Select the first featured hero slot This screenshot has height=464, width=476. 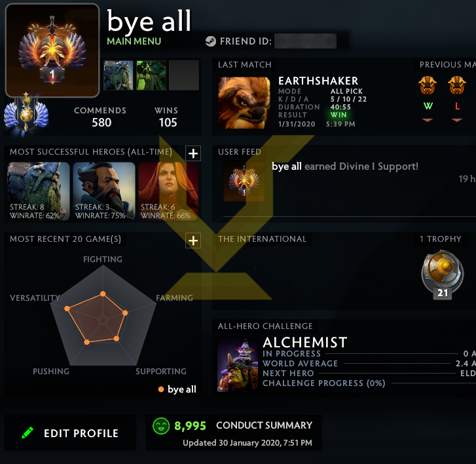click(118, 75)
